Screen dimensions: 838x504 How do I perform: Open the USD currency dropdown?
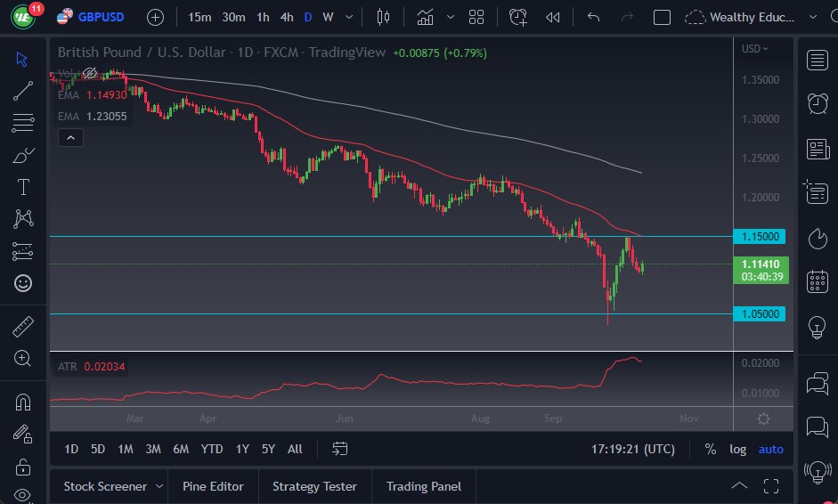point(755,49)
